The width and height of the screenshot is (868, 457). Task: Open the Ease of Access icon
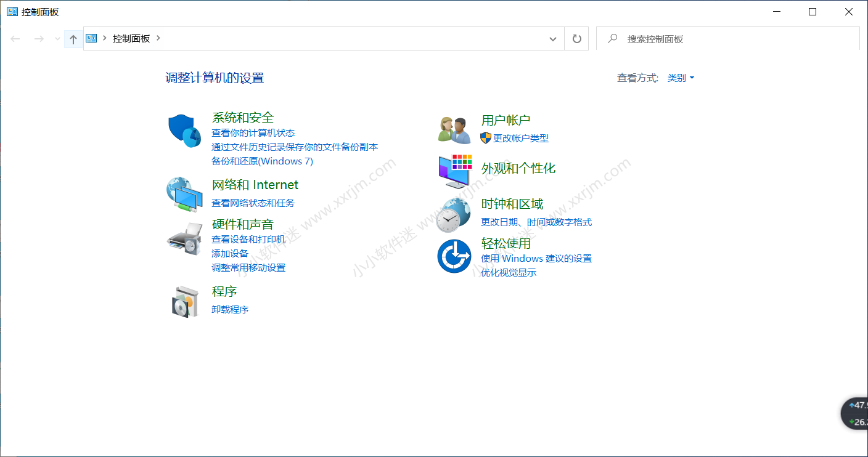tap(454, 256)
